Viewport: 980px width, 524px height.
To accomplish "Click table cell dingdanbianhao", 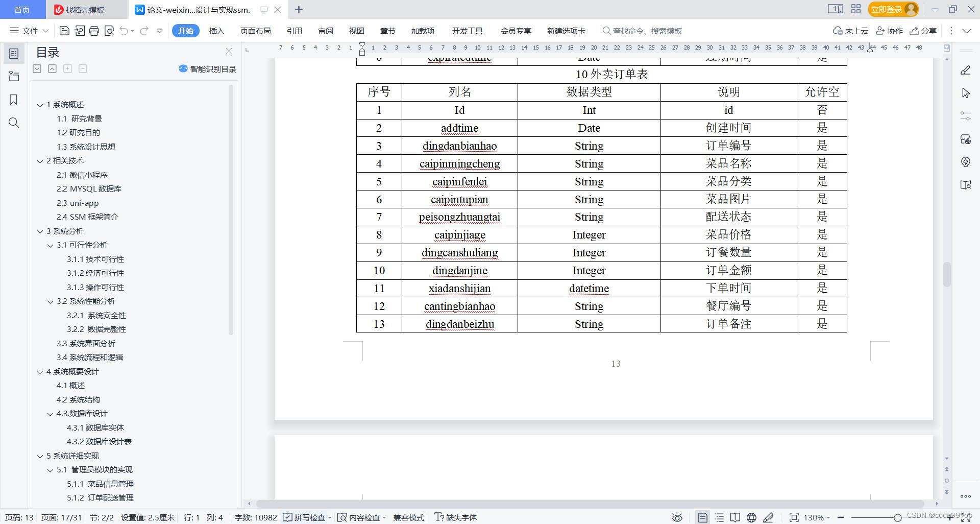I will [459, 146].
